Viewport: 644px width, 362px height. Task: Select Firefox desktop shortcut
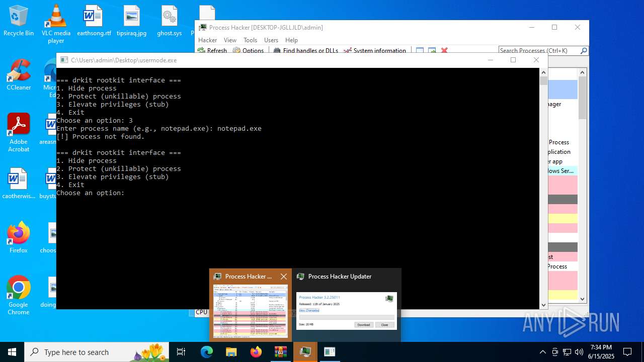click(x=19, y=237)
